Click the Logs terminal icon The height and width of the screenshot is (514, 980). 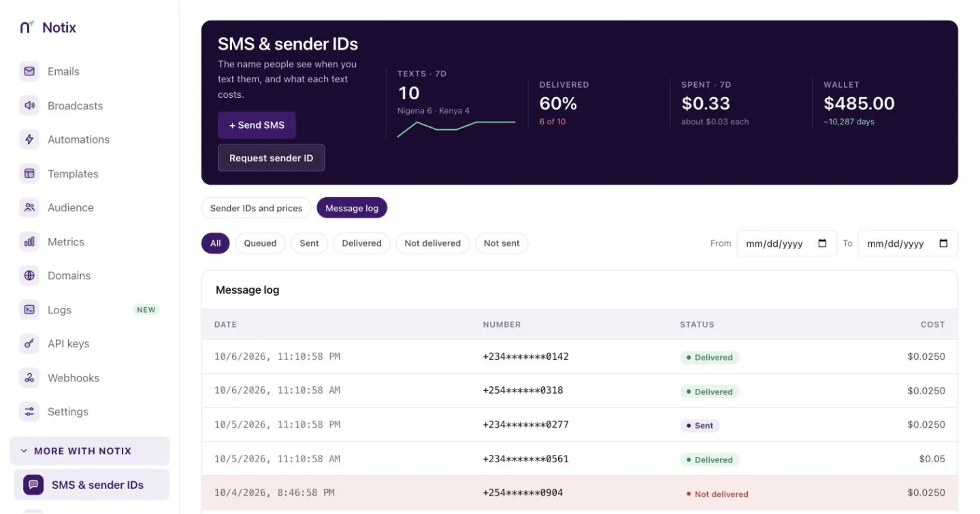(x=29, y=309)
